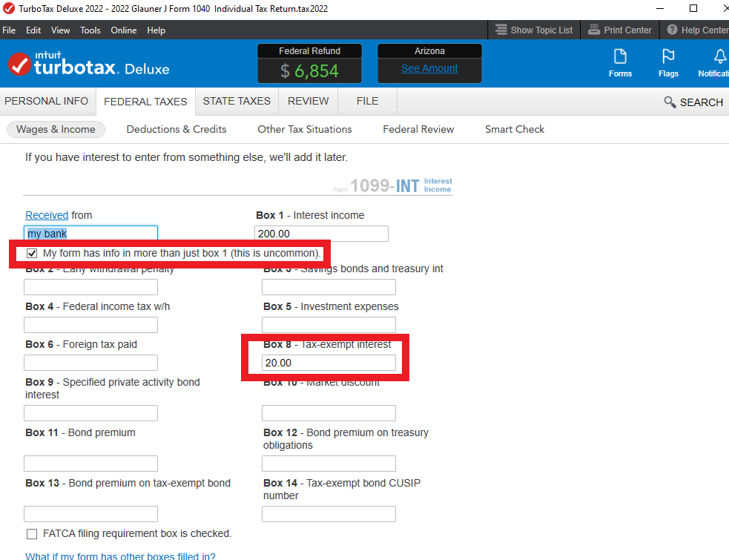
Task: Select the Other Tax Situations subtab
Action: pos(305,129)
